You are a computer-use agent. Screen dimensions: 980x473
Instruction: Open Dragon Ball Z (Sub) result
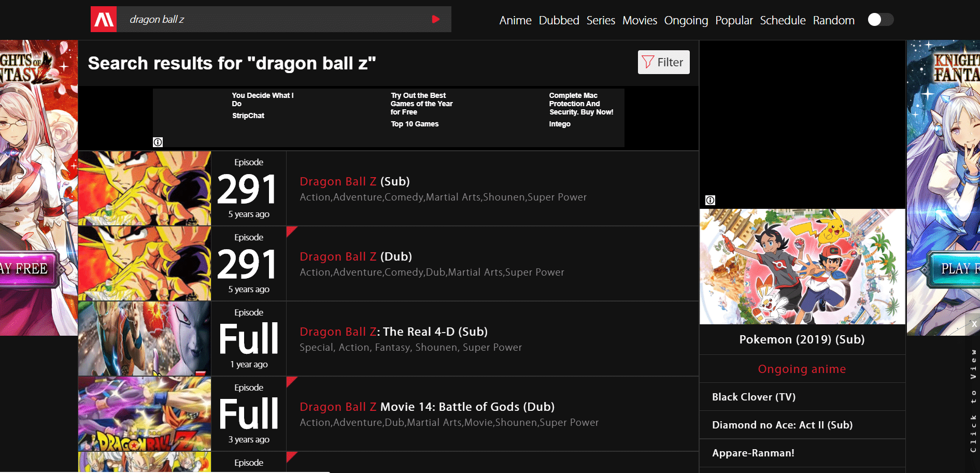pyautogui.click(x=354, y=181)
